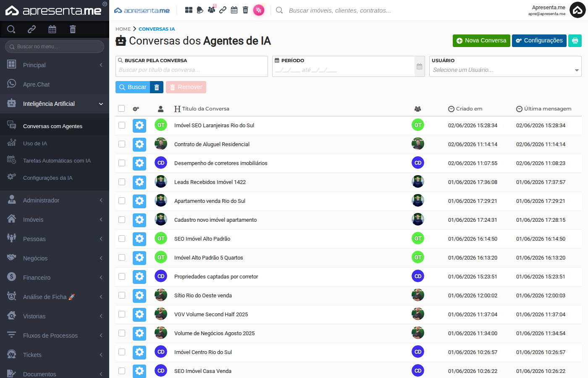Open Uso de IA submenu item
588x378 pixels.
point(55,143)
